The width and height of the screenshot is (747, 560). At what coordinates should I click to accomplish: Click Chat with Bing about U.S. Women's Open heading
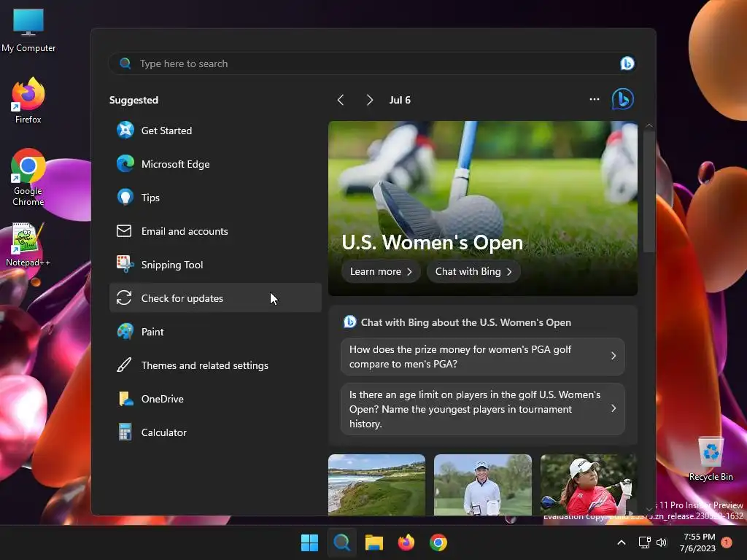click(x=466, y=322)
